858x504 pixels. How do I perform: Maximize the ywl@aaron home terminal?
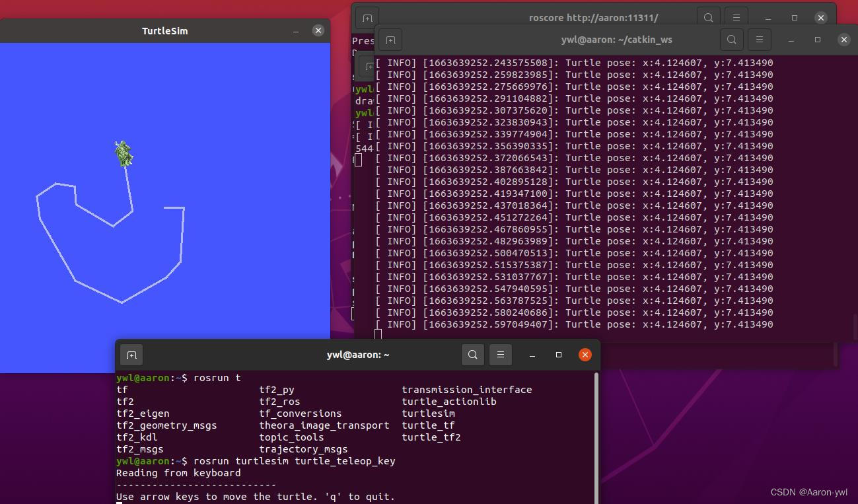(x=559, y=355)
